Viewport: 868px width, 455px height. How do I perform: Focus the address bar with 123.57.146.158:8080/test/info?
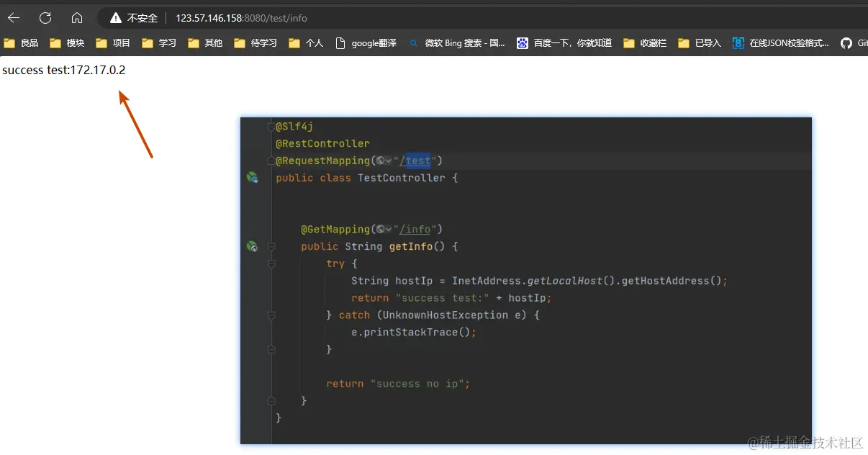click(241, 18)
